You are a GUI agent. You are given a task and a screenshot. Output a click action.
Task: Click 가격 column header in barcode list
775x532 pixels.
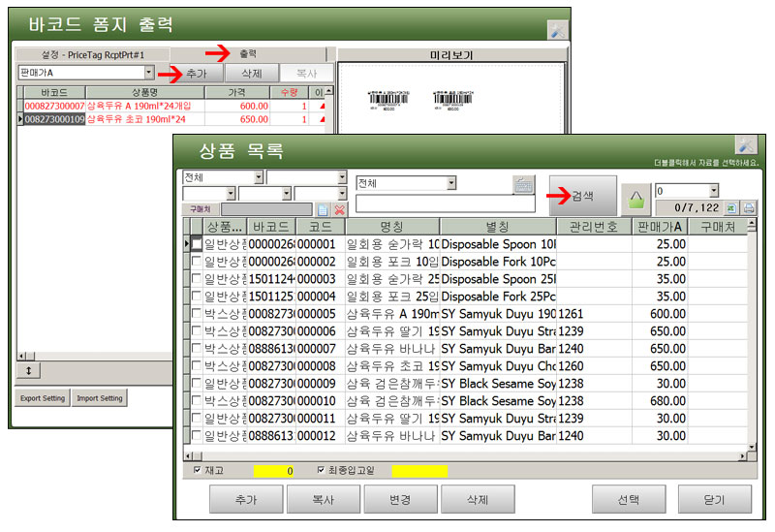[x=236, y=92]
